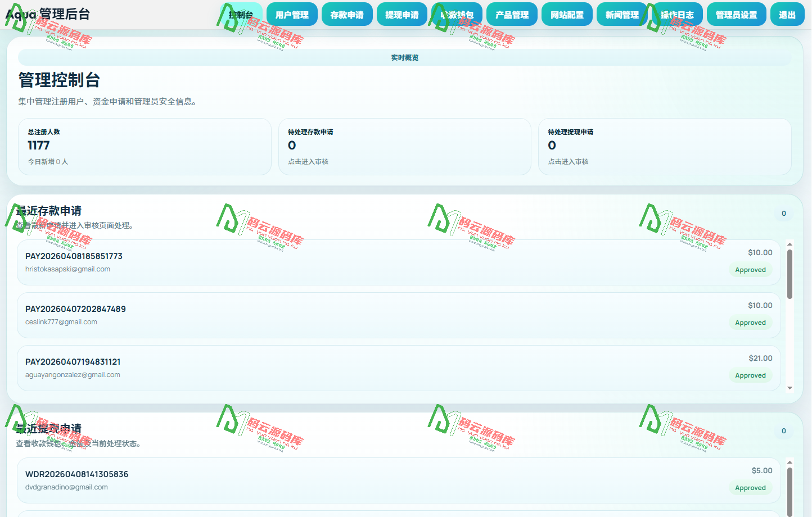Click email aguayangonzalez@gmail.com
Image resolution: width=812 pixels, height=517 pixels.
click(x=73, y=375)
